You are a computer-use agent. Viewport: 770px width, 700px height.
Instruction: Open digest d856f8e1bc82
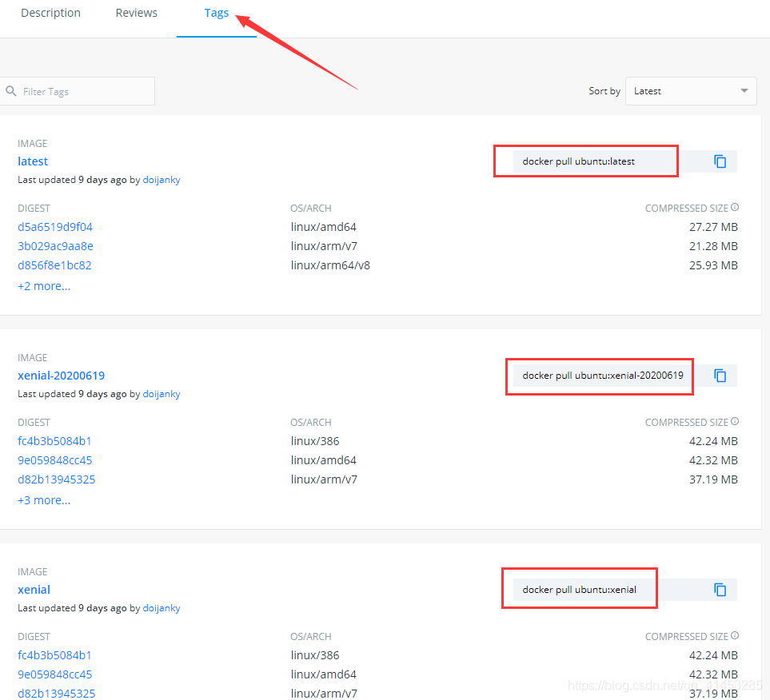[x=54, y=265]
